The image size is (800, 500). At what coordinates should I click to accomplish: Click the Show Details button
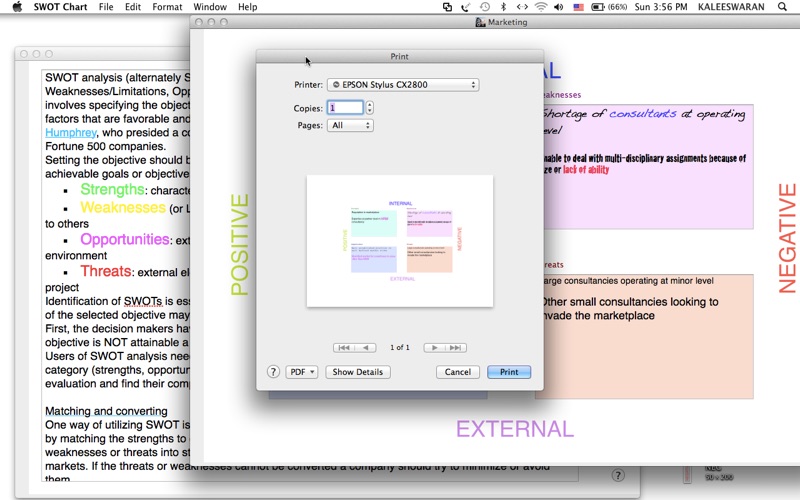point(358,372)
